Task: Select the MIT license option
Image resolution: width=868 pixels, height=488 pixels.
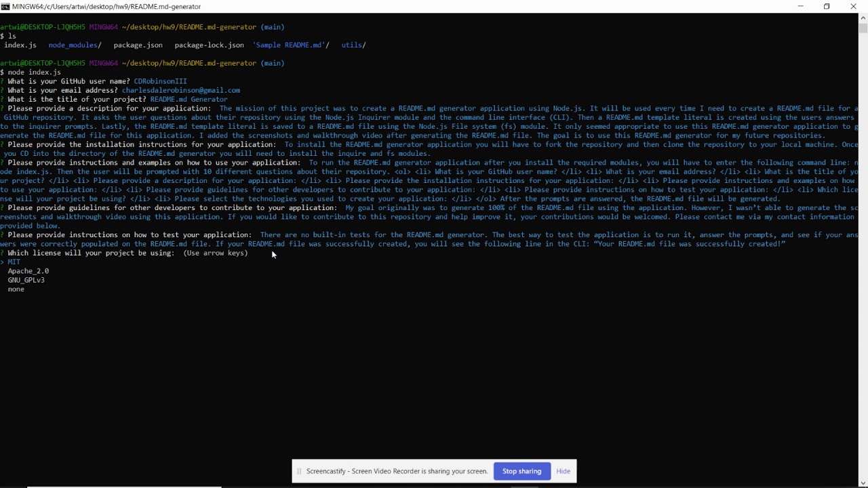Action: [14, 262]
